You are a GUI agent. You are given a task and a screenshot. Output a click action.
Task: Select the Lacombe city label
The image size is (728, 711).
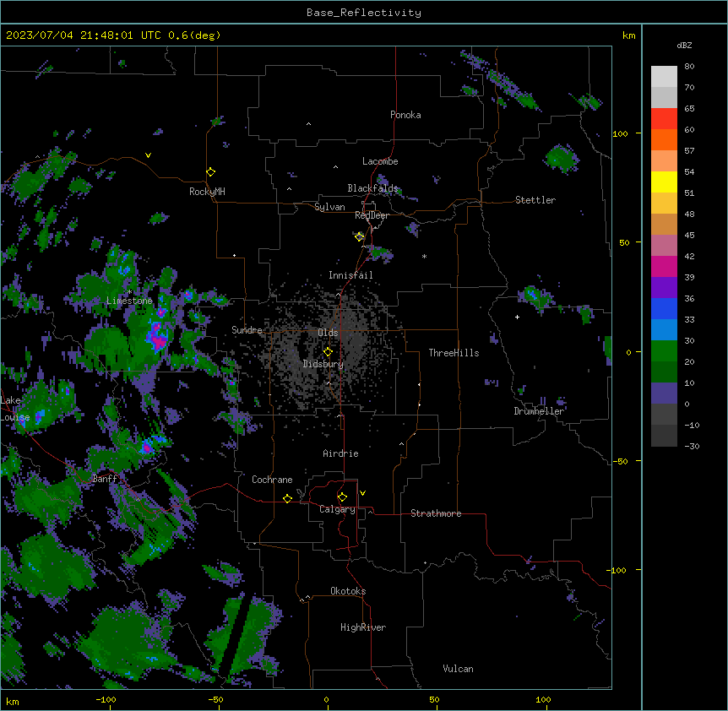click(380, 161)
